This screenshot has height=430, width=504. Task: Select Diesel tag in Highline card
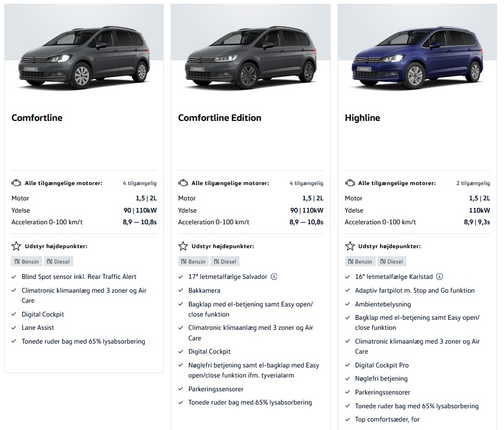pyautogui.click(x=392, y=261)
